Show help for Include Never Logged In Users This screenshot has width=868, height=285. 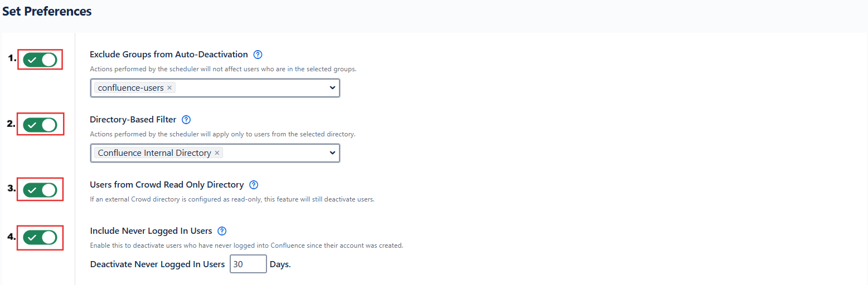[x=222, y=231]
